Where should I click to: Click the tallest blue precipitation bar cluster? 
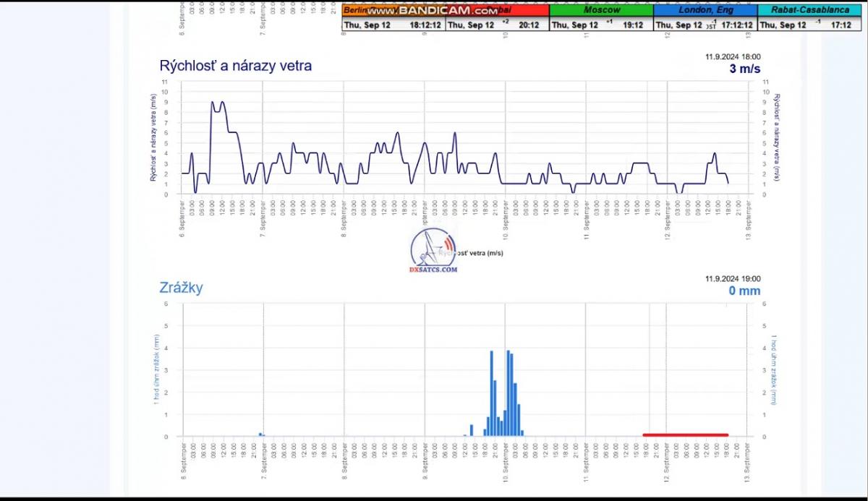509,390
